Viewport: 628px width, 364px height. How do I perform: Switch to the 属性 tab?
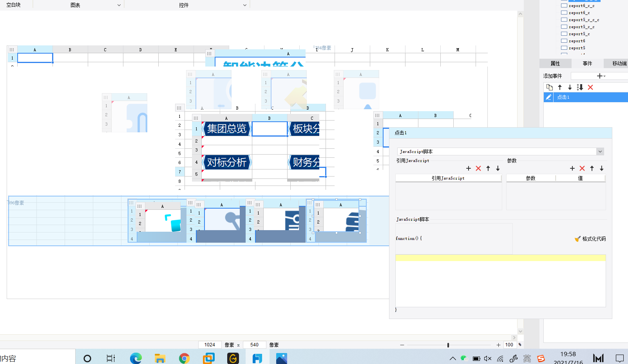click(x=555, y=63)
